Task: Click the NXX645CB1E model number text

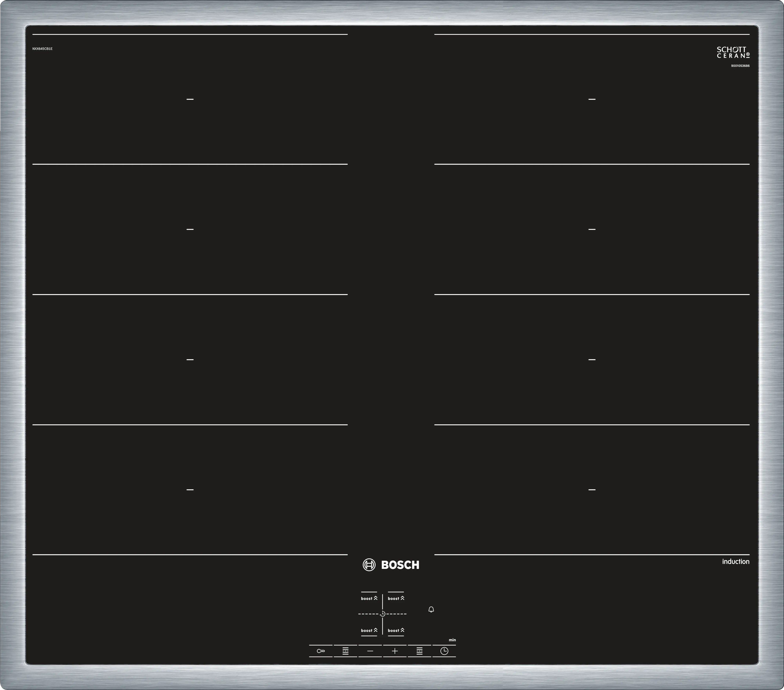Action: (43, 49)
